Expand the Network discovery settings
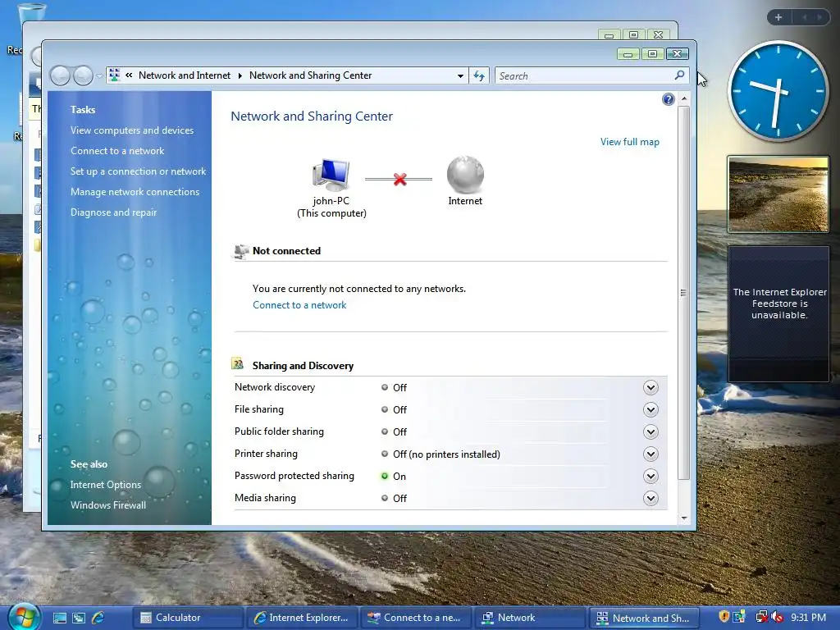840x630 pixels. (651, 387)
